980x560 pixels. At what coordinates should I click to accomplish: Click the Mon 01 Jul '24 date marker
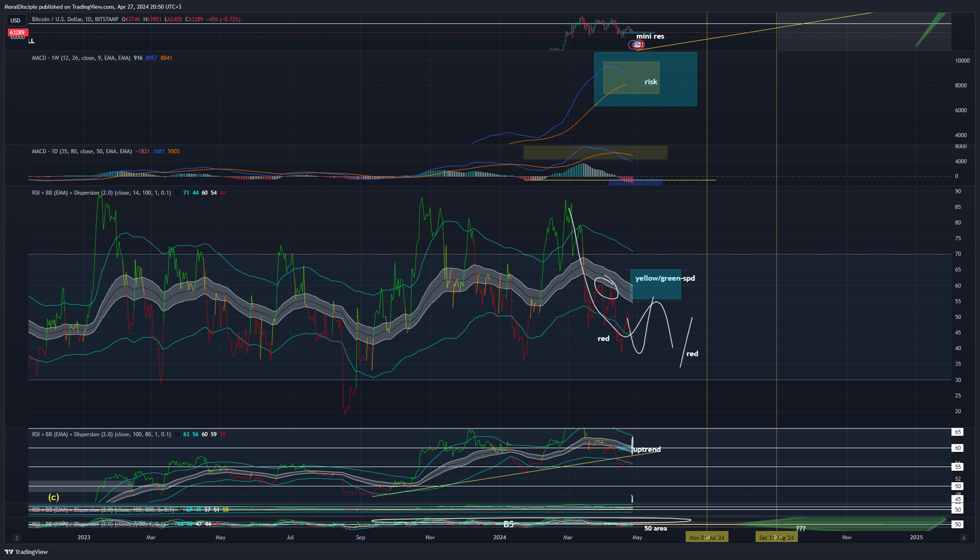(707, 537)
